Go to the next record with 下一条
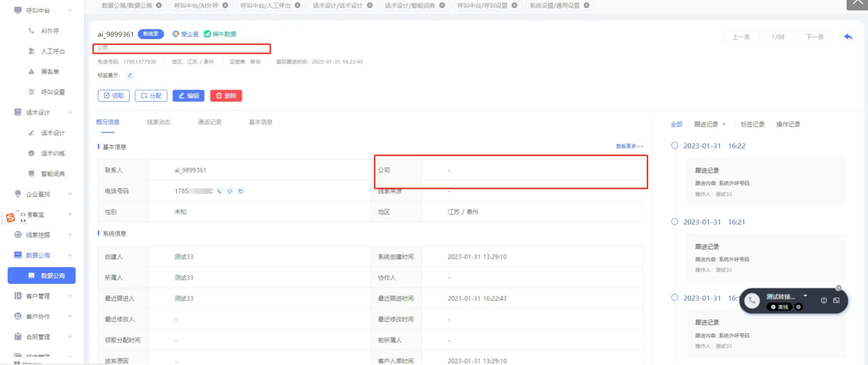The height and width of the screenshot is (365, 868). [815, 37]
